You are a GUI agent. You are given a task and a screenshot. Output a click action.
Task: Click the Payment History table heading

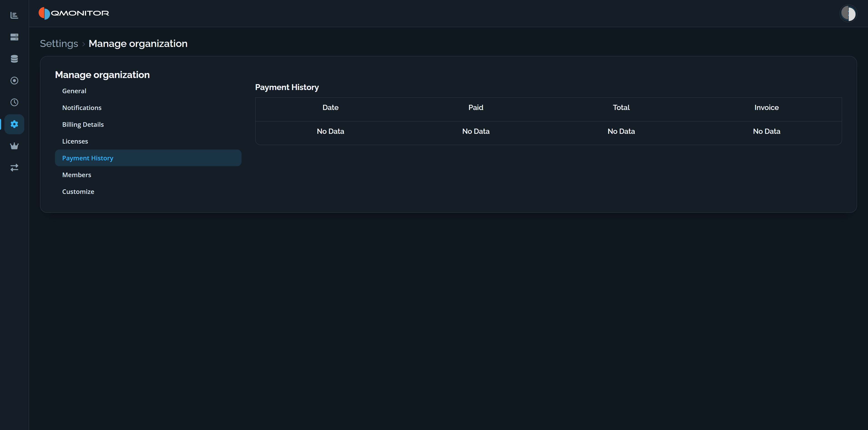(287, 88)
